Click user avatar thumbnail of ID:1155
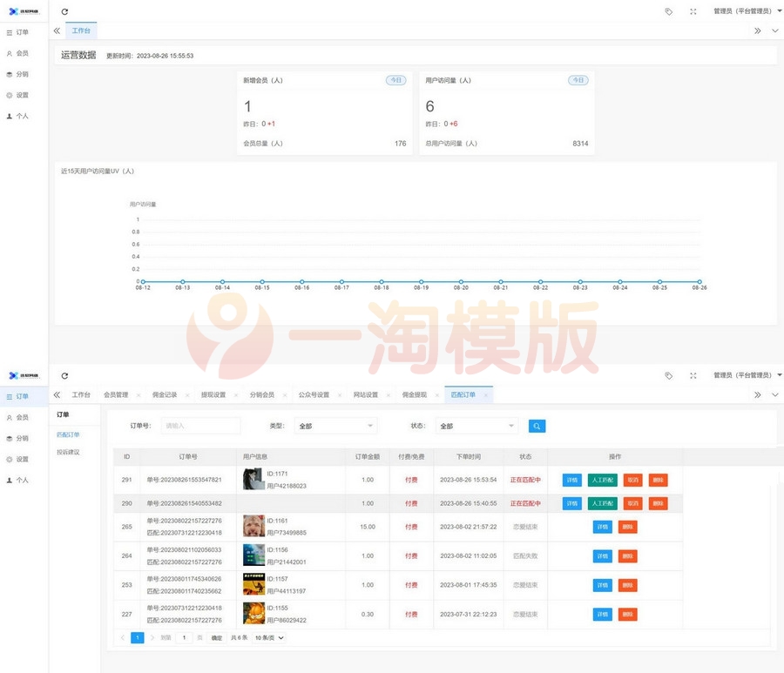Screen dimensions: 784x673 click(253, 614)
